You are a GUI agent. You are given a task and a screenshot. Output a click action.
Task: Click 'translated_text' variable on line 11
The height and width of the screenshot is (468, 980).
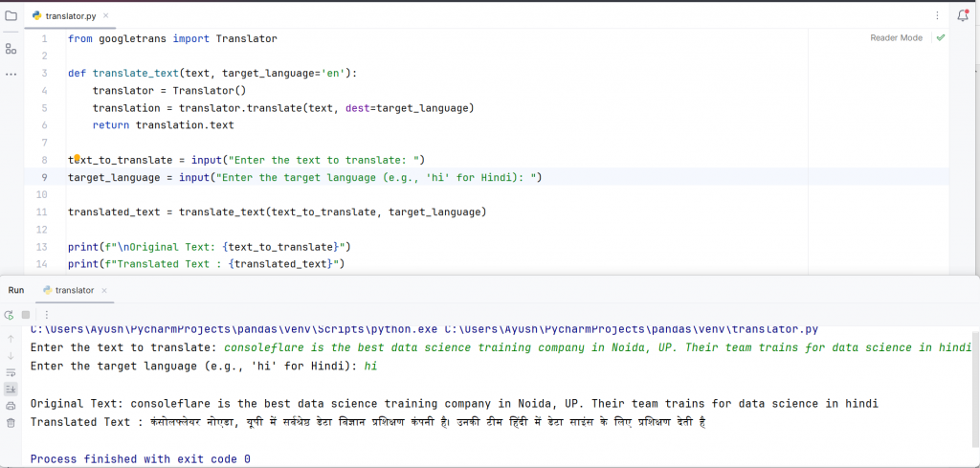click(x=114, y=212)
